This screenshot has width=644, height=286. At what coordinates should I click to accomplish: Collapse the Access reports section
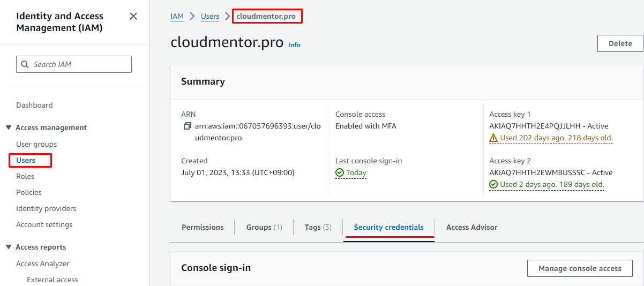pyautogui.click(x=9, y=247)
